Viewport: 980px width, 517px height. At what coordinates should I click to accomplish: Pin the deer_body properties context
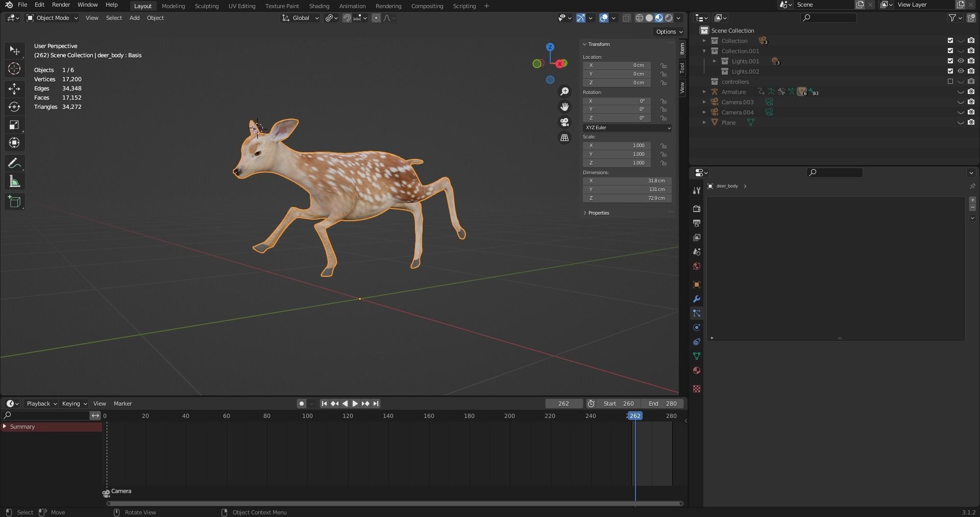pyautogui.click(x=972, y=186)
